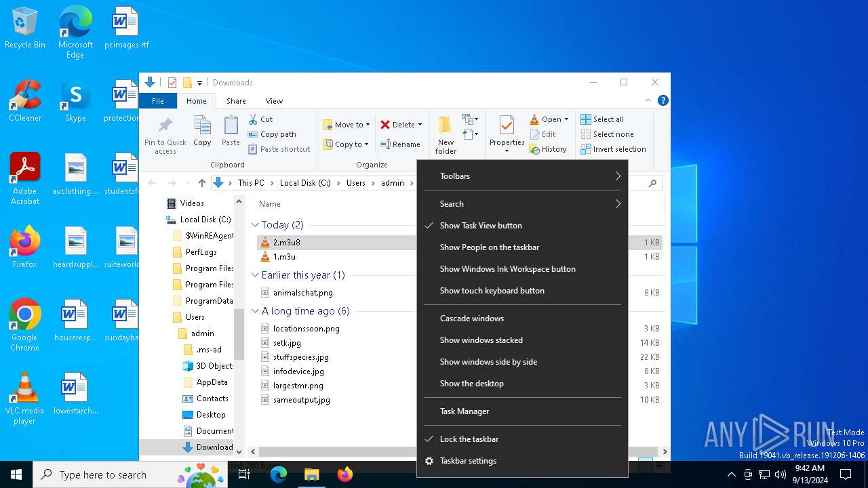This screenshot has height=488, width=868.
Task: Open Move to dropdown
Action: tap(347, 125)
